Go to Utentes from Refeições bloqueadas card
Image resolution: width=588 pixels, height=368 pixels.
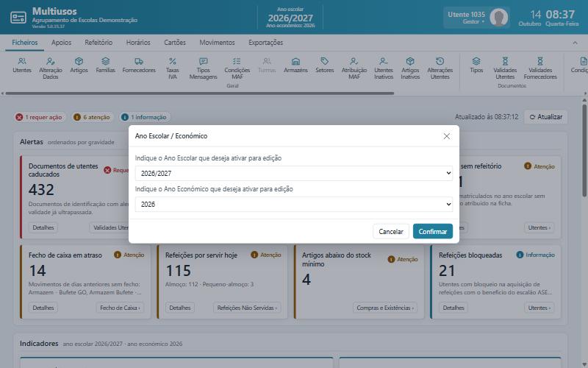click(x=539, y=308)
